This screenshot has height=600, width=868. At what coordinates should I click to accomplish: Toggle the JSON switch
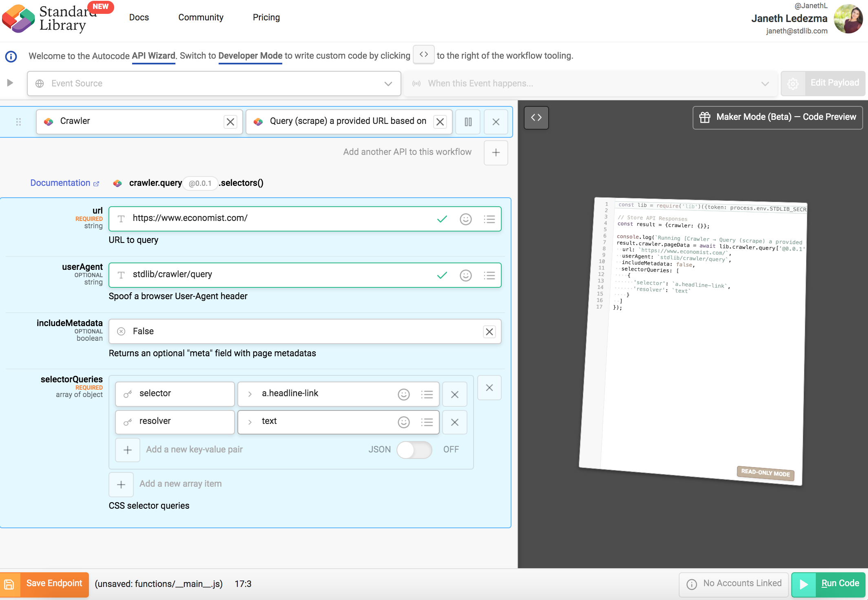(x=414, y=450)
